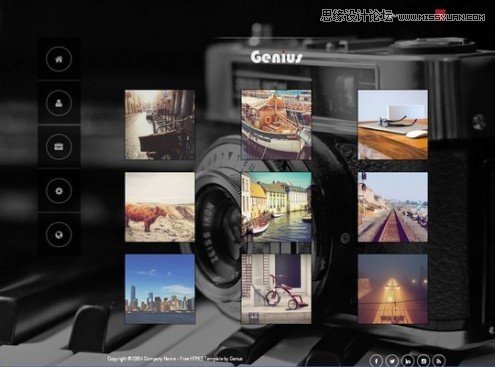Open the user profile sidebar icon
Screen dimensions: 495x367
click(x=59, y=103)
